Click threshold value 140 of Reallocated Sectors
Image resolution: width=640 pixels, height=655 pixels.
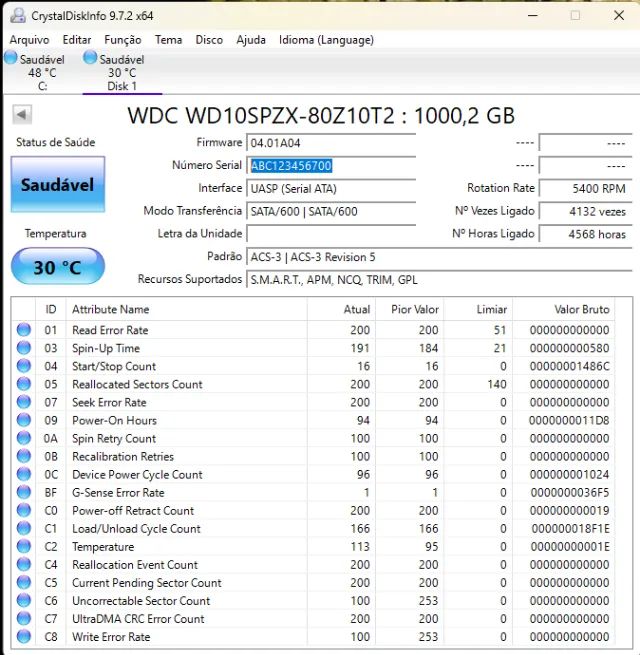[x=497, y=384]
